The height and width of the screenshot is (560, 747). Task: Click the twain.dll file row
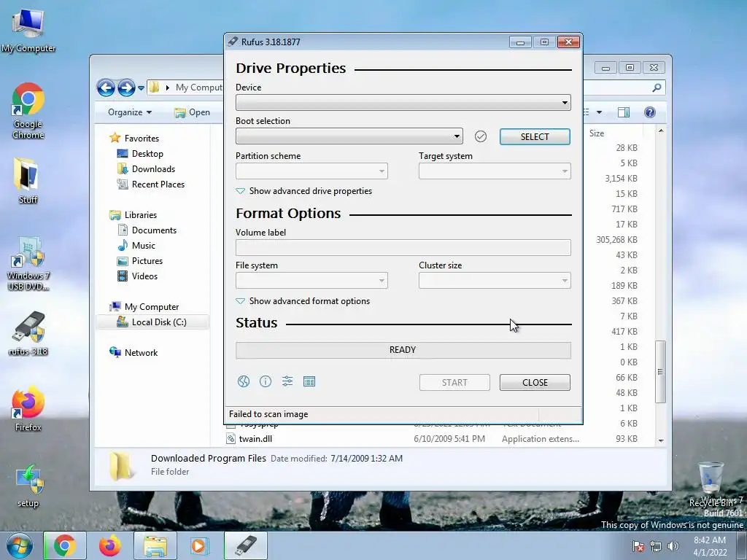[432, 438]
